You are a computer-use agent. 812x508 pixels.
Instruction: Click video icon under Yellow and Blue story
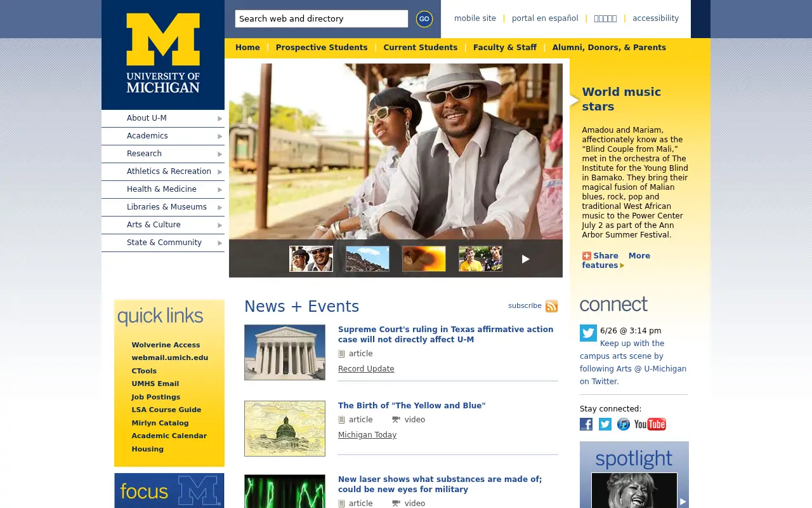coord(396,420)
